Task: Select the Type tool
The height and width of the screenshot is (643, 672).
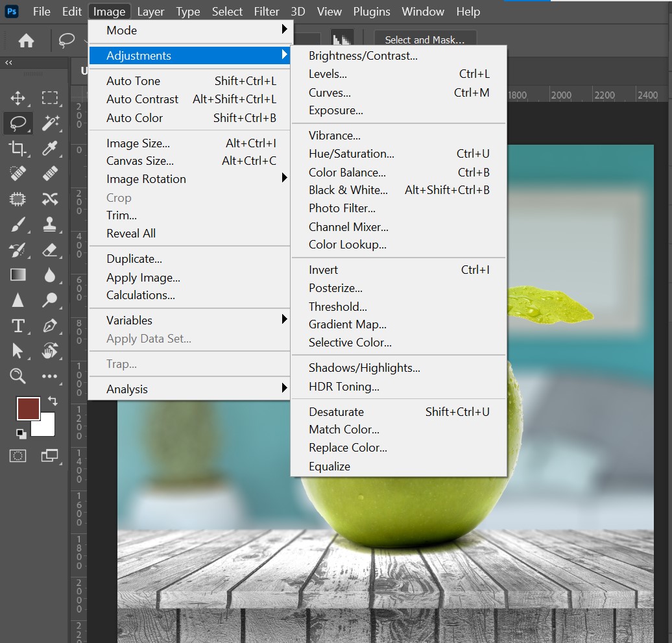Action: (x=18, y=326)
